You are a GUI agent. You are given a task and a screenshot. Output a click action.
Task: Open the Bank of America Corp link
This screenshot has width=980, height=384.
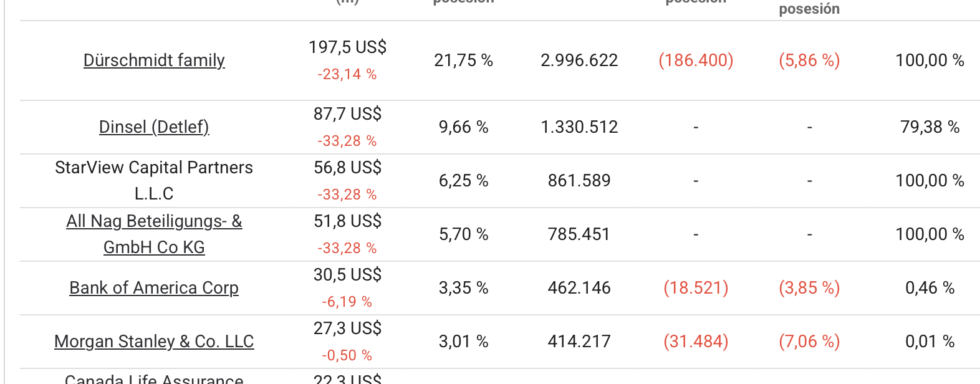pyautogui.click(x=154, y=288)
